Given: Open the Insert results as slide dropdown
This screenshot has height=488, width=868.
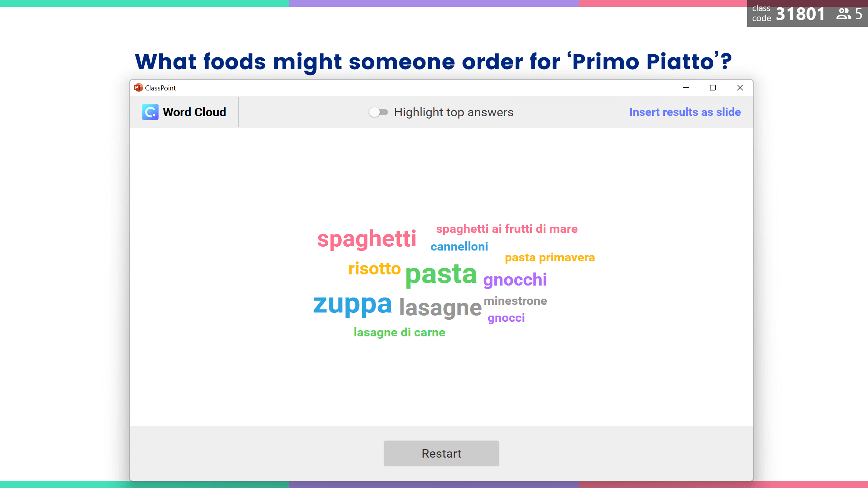Looking at the screenshot, I should pyautogui.click(x=685, y=112).
